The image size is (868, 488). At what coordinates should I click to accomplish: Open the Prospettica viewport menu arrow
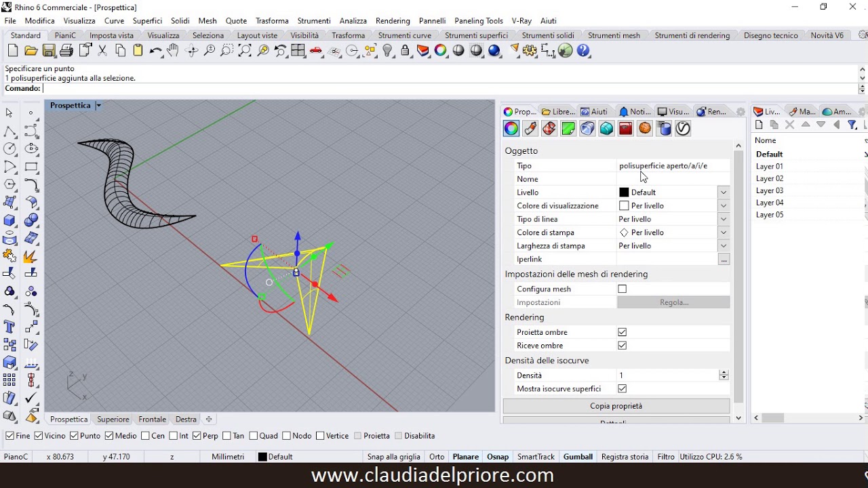pos(98,106)
